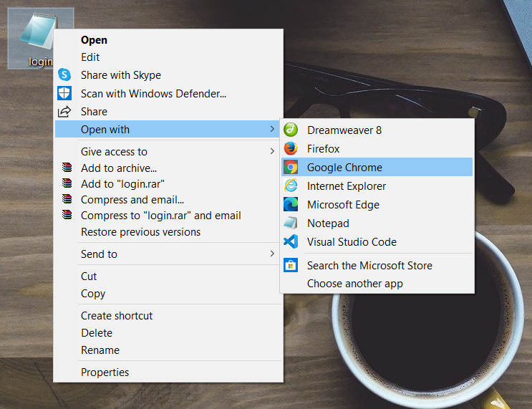Expand Give access to submenu arrow
Screen dimensions: 532x409
pyautogui.click(x=272, y=151)
